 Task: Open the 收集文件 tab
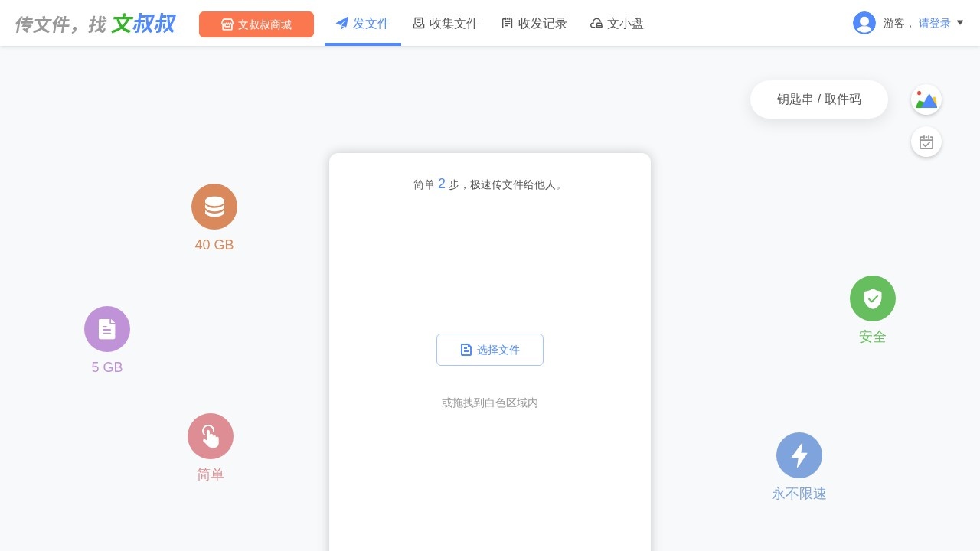pos(446,24)
